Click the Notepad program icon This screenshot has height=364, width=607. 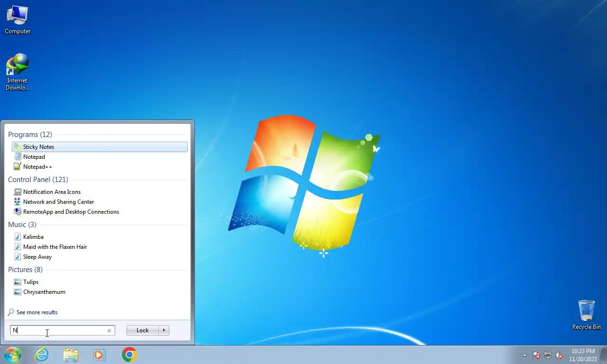click(x=18, y=157)
